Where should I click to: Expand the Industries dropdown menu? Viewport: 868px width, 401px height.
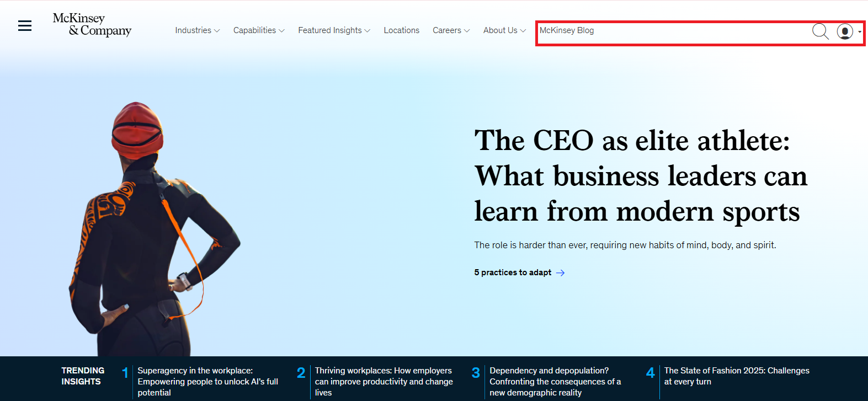point(197,30)
